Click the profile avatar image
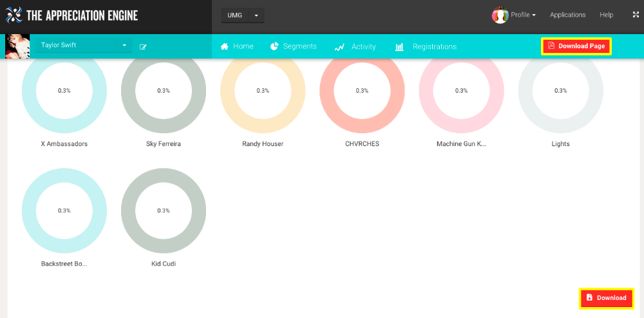Viewport: 644px width, 318px height. tap(500, 15)
